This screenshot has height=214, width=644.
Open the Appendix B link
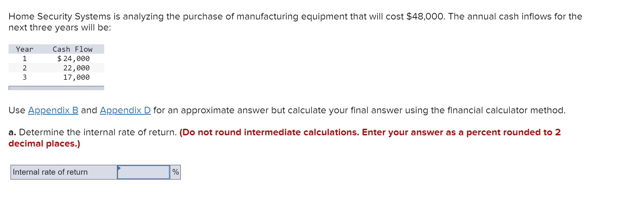pyautogui.click(x=53, y=110)
